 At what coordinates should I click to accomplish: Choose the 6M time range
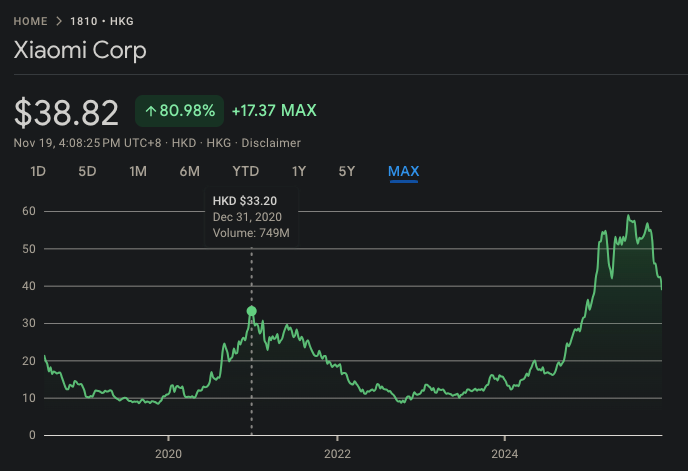point(189,171)
